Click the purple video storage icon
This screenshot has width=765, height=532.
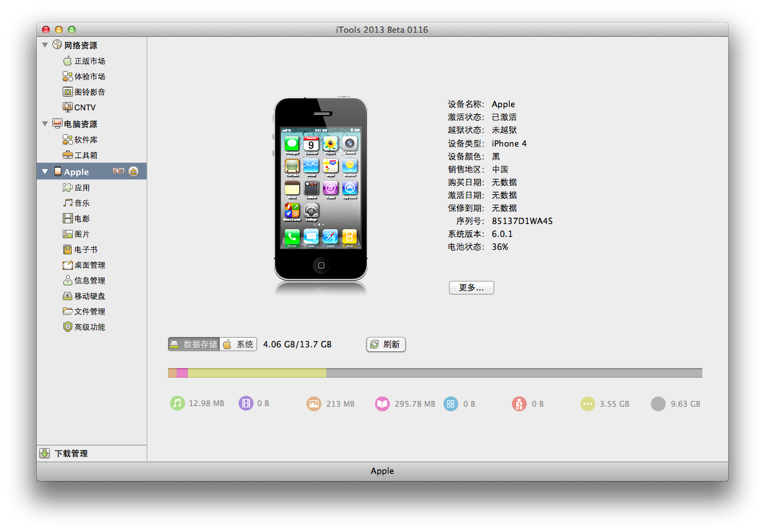(246, 404)
